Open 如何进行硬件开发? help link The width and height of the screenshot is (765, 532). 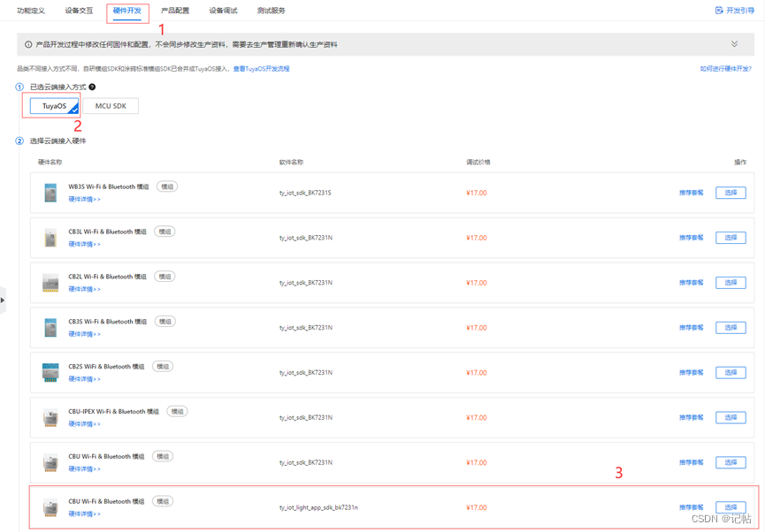coord(725,69)
